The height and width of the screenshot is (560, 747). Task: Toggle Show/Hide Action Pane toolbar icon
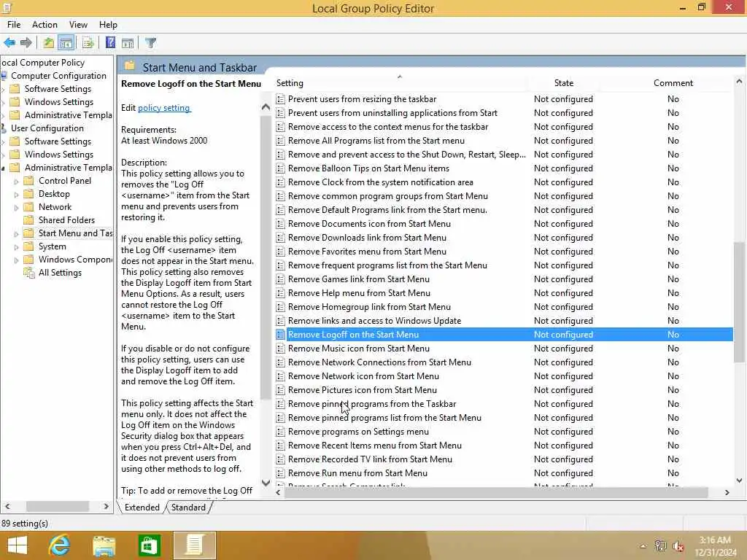(x=128, y=43)
